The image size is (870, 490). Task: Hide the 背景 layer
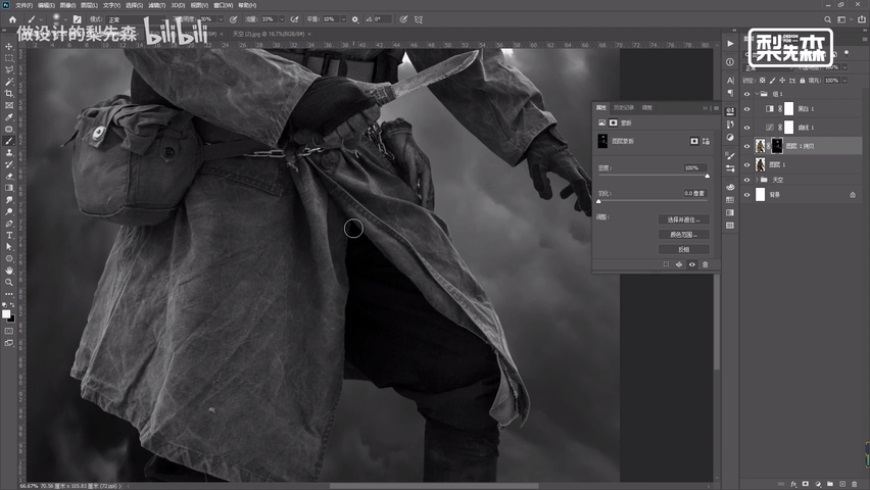(747, 195)
